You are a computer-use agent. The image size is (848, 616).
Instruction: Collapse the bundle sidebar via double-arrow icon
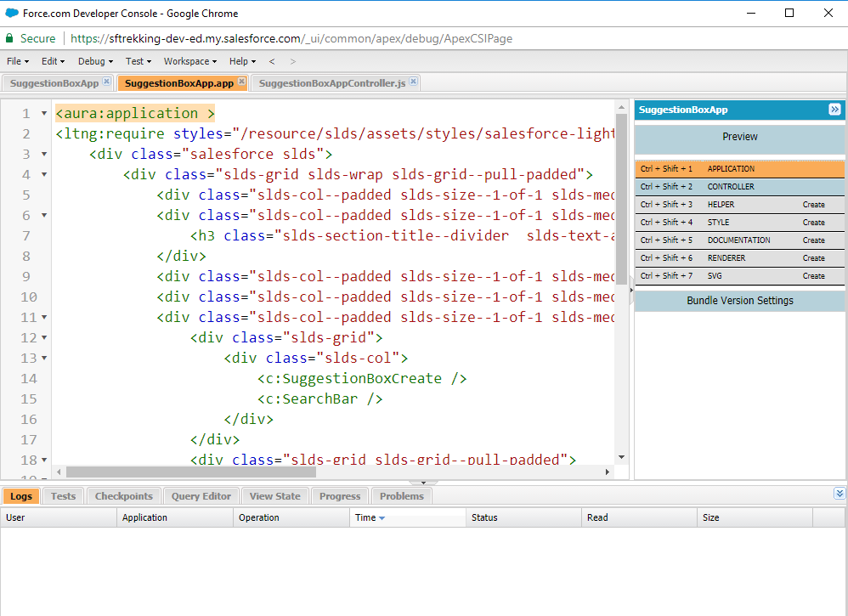coord(834,110)
